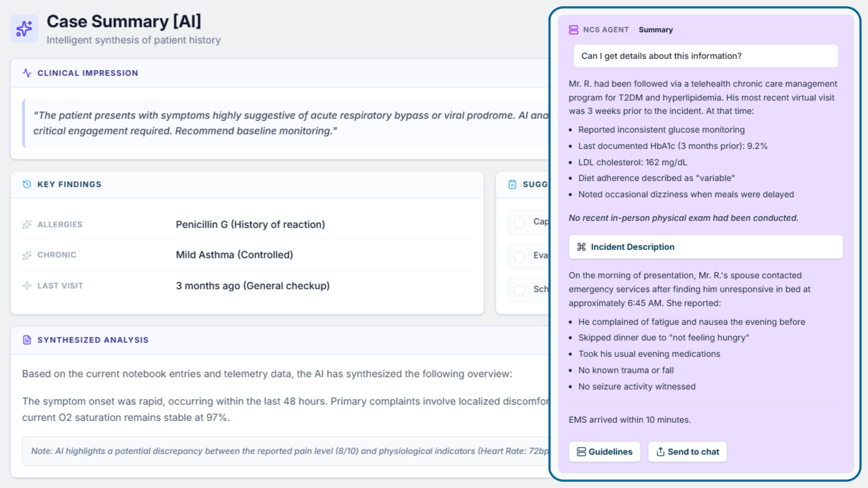Click the document icon by Synthesized Analysis
This screenshot has height=488, width=868.
(27, 340)
